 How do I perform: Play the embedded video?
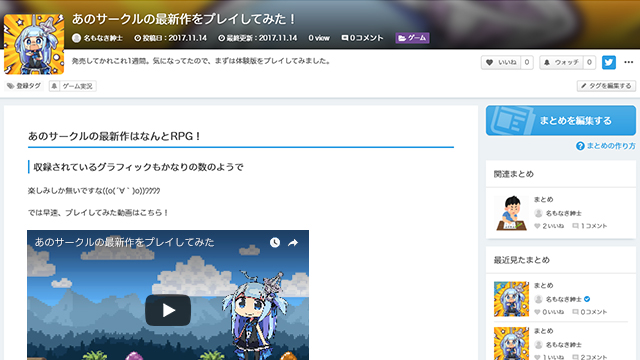168,310
